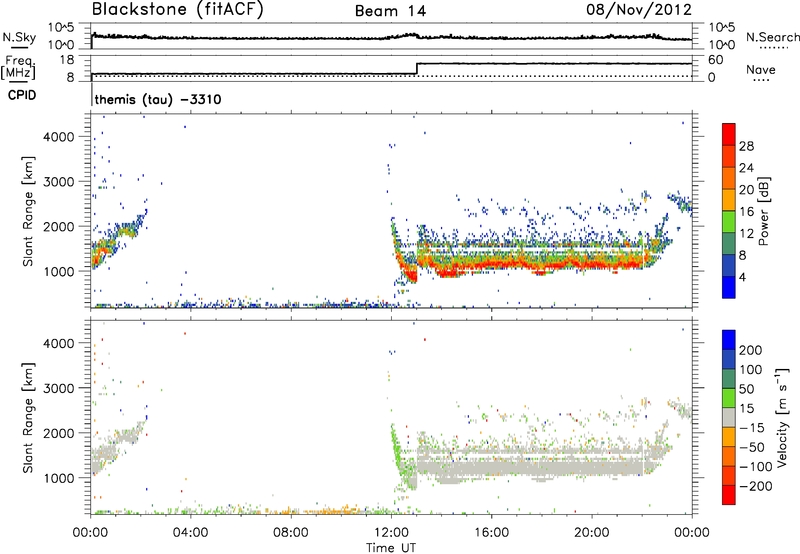This screenshot has width=800, height=554.
Task: Click the Nave legend label
Action: click(761, 69)
